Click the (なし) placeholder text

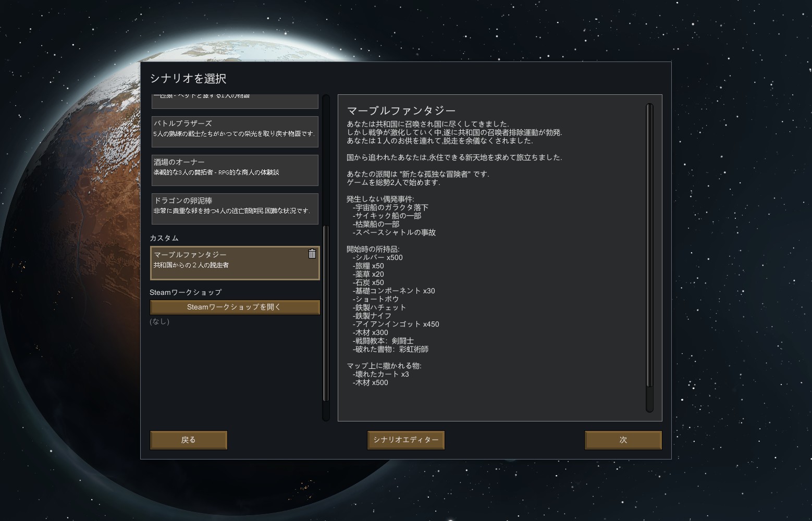coord(159,321)
